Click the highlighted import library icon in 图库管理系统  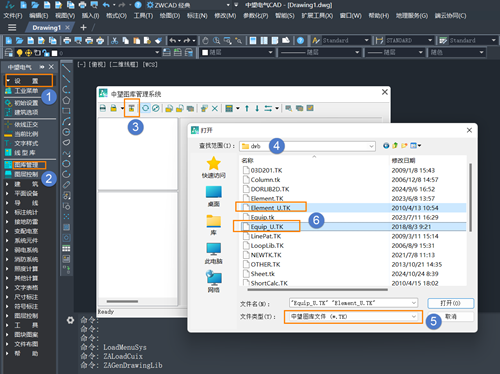point(132,108)
